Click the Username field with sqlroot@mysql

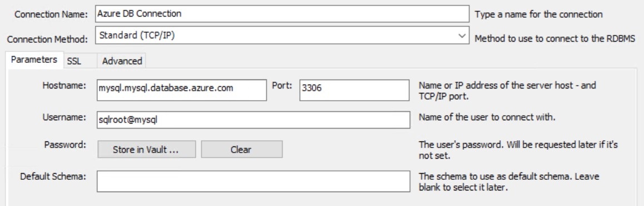pyautogui.click(x=254, y=120)
